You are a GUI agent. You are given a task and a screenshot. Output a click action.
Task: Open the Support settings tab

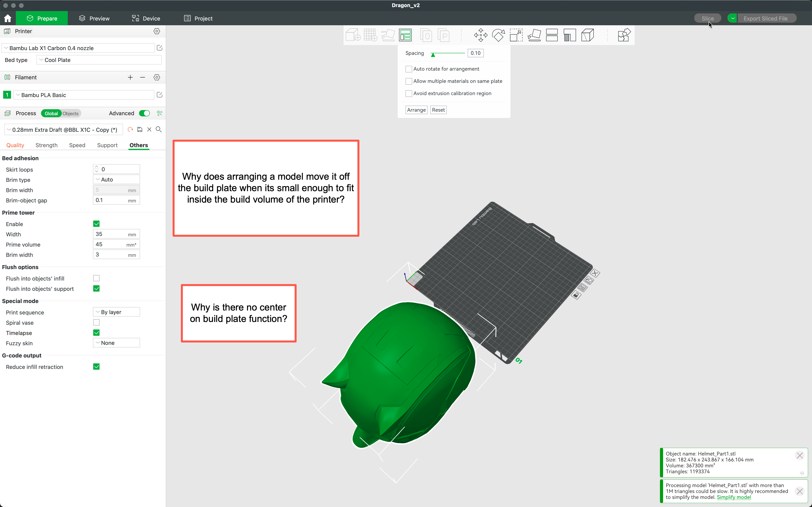107,145
